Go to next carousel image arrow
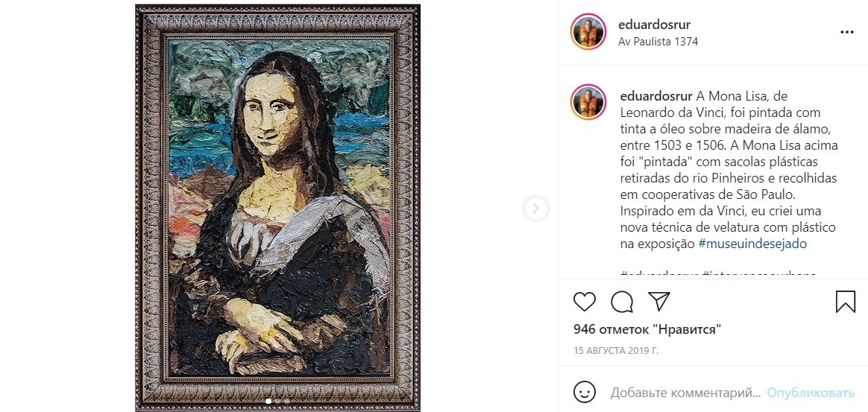The height and width of the screenshot is (412, 868). point(535,209)
